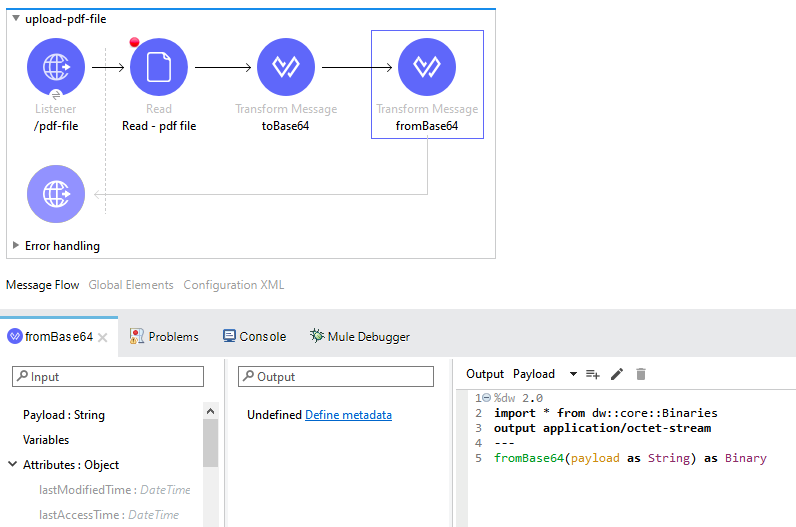796x527 pixels.
Task: Expand the Error handling section
Action: coord(16,245)
